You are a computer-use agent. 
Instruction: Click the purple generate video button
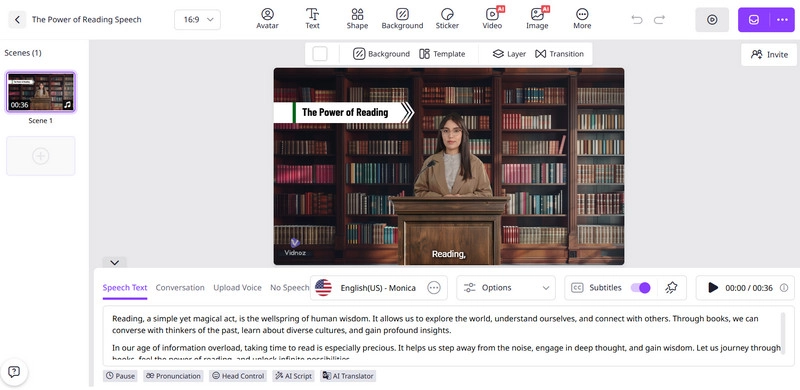click(x=754, y=20)
